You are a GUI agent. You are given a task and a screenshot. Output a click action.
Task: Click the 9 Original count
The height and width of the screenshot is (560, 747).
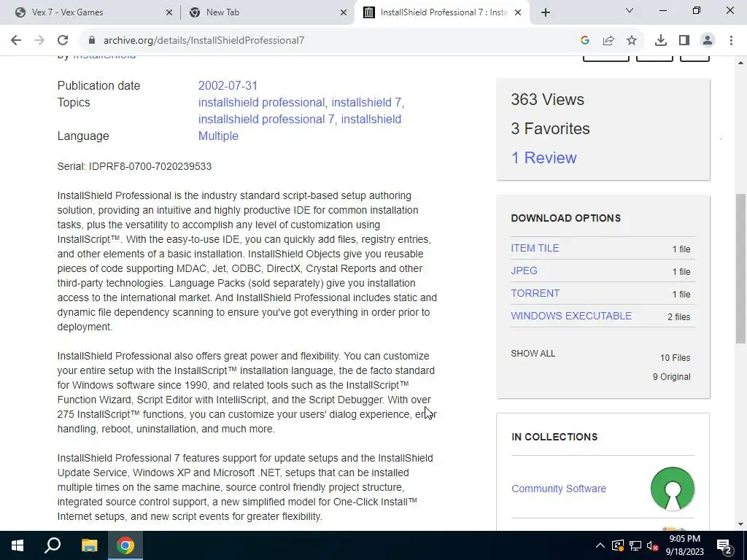[x=671, y=377]
